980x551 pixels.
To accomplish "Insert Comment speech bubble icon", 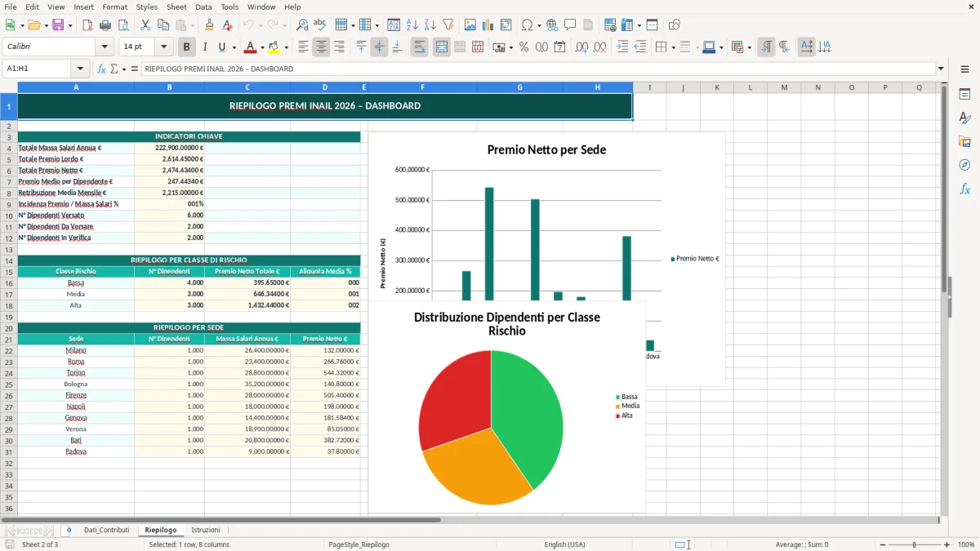I will coord(570,25).
